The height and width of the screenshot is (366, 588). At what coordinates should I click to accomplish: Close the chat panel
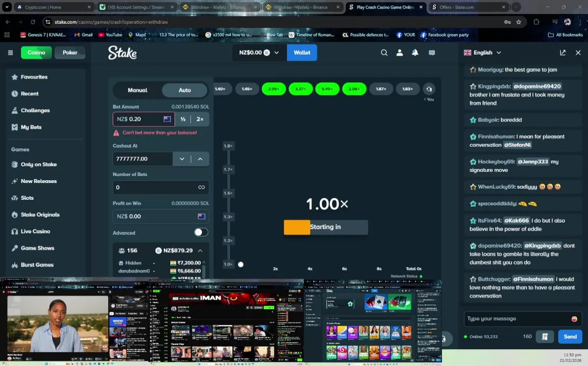578,52
